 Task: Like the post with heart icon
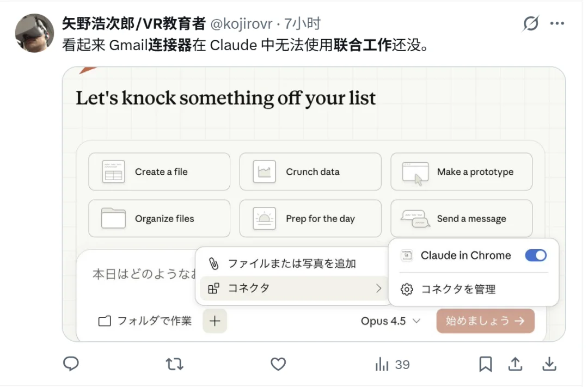278,364
